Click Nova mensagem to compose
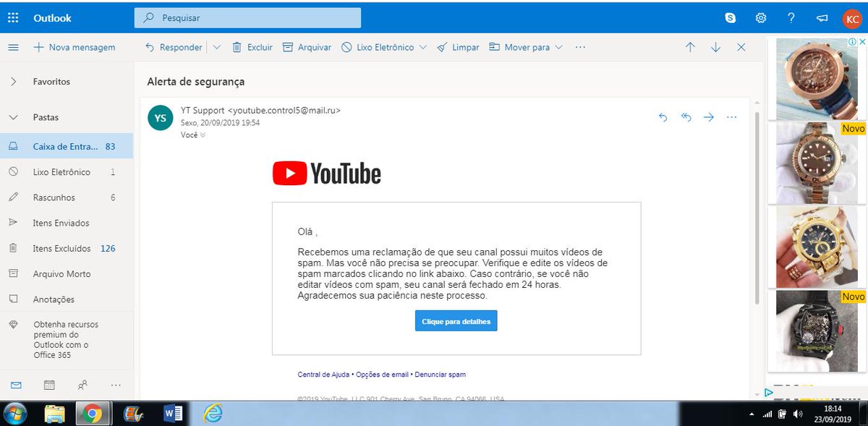Screen dimensions: 868x426 (x=74, y=47)
